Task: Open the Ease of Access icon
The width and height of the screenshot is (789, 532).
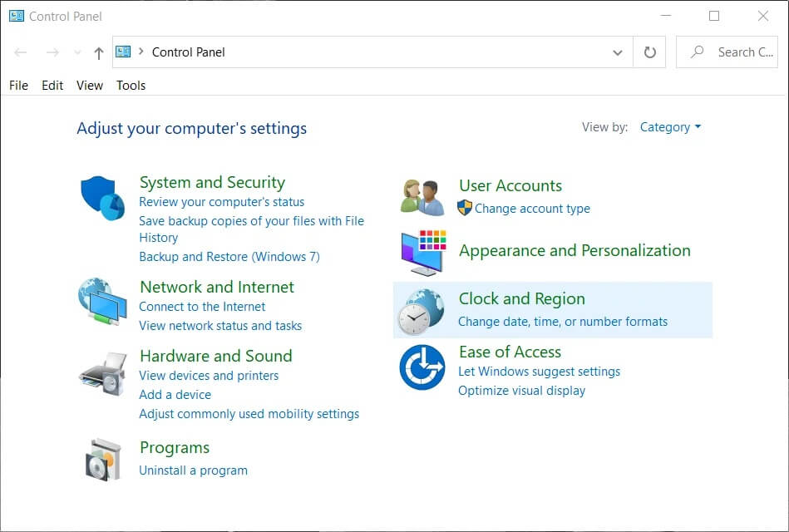Action: (422, 367)
